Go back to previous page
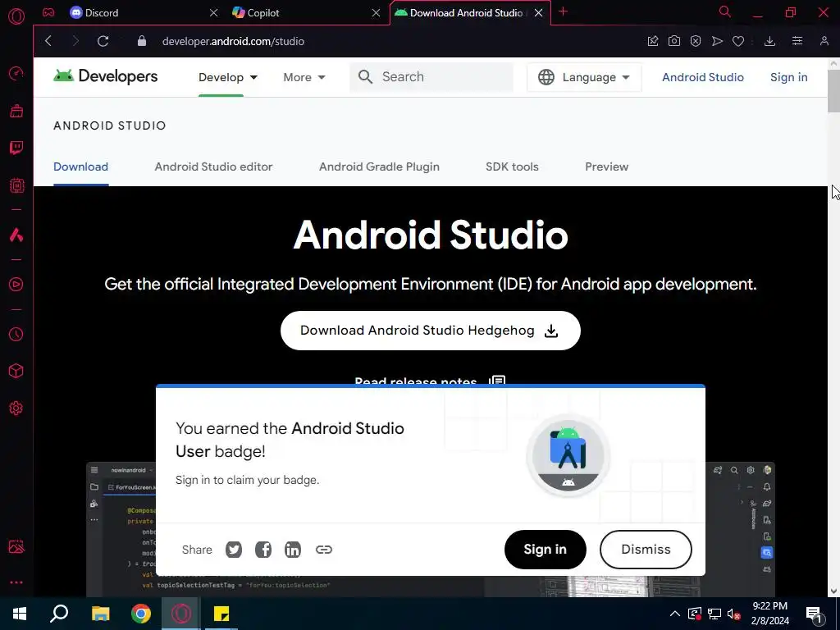Image resolution: width=840 pixels, height=630 pixels. tap(48, 41)
